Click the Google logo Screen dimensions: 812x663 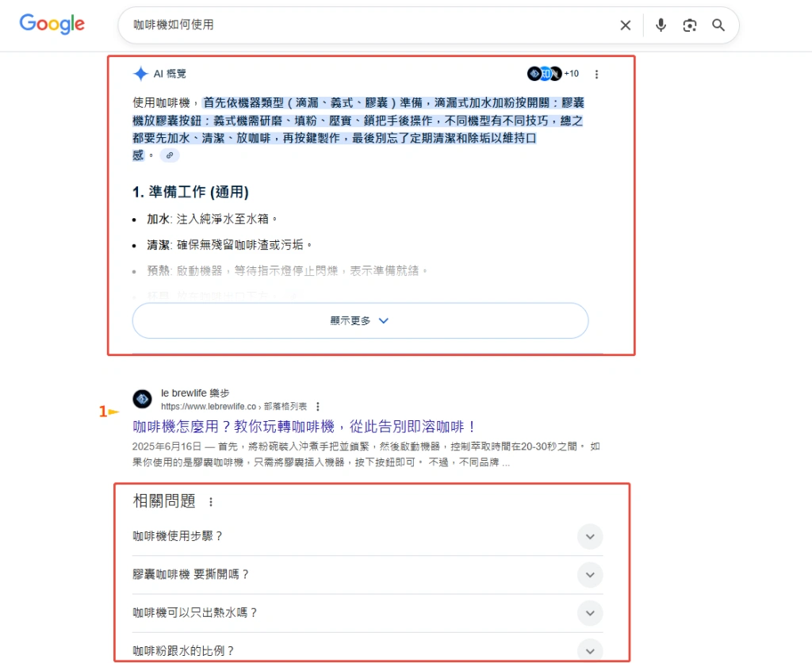(x=52, y=24)
